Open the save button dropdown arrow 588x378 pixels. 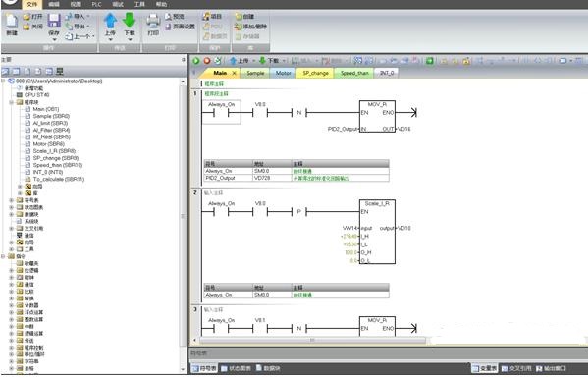click(x=54, y=39)
